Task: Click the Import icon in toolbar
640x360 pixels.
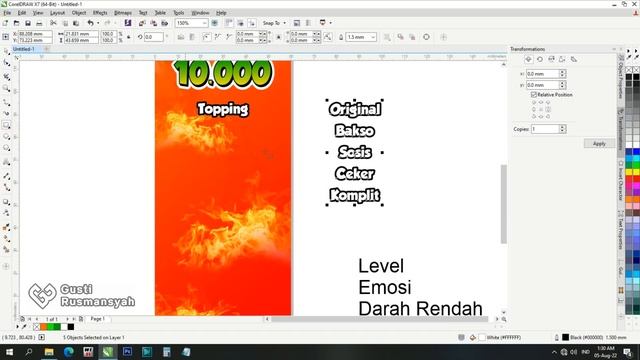Action: pyautogui.click(x=142, y=23)
